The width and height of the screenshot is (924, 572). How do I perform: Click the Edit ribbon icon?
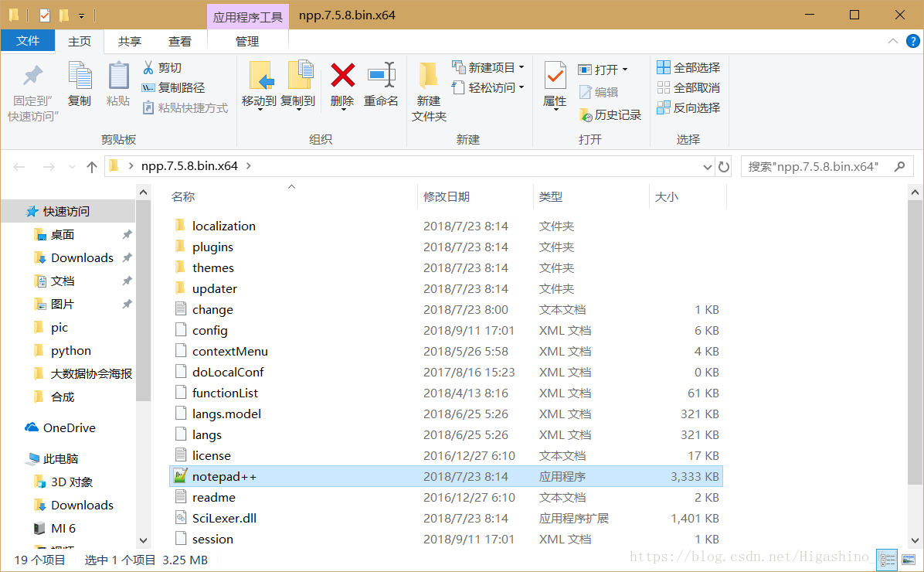[585, 92]
